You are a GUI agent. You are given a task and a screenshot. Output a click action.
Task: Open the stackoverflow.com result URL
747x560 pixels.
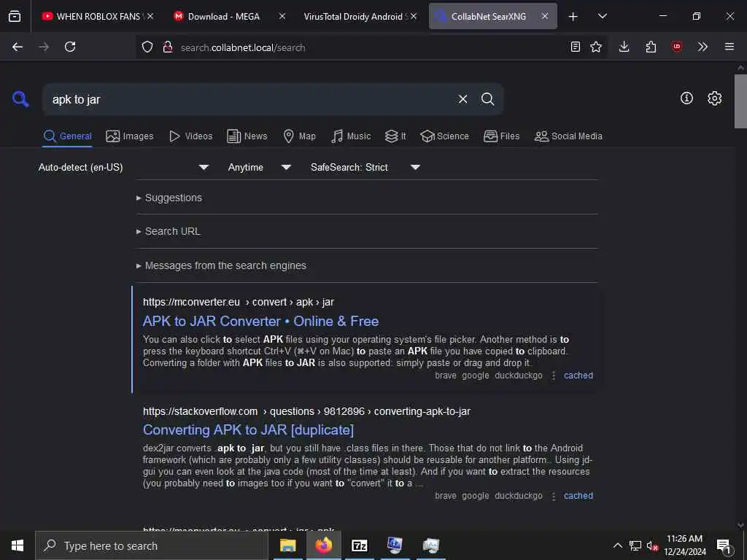tap(306, 411)
